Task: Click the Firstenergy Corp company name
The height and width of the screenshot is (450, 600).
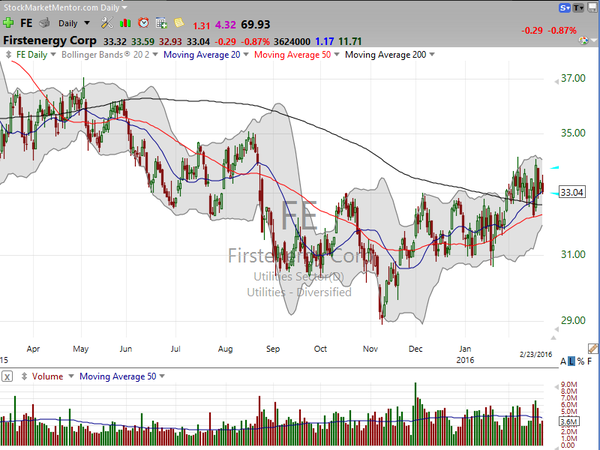Action: click(x=50, y=40)
